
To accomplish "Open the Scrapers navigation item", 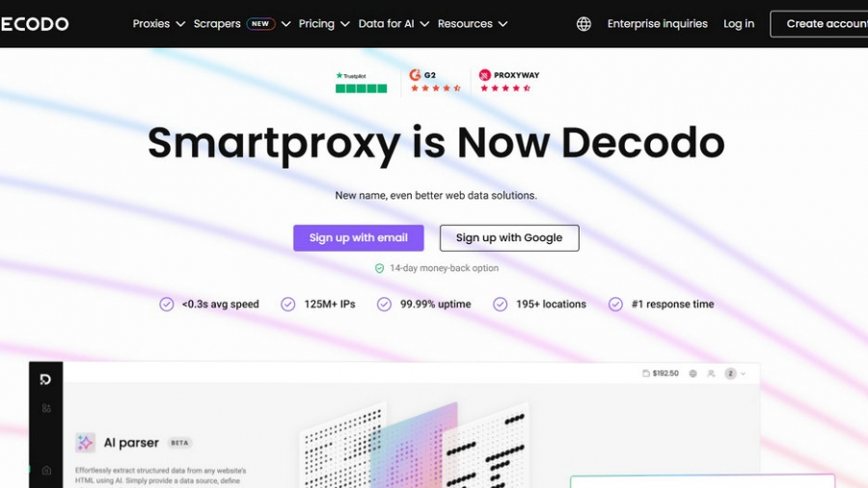I will 217,24.
